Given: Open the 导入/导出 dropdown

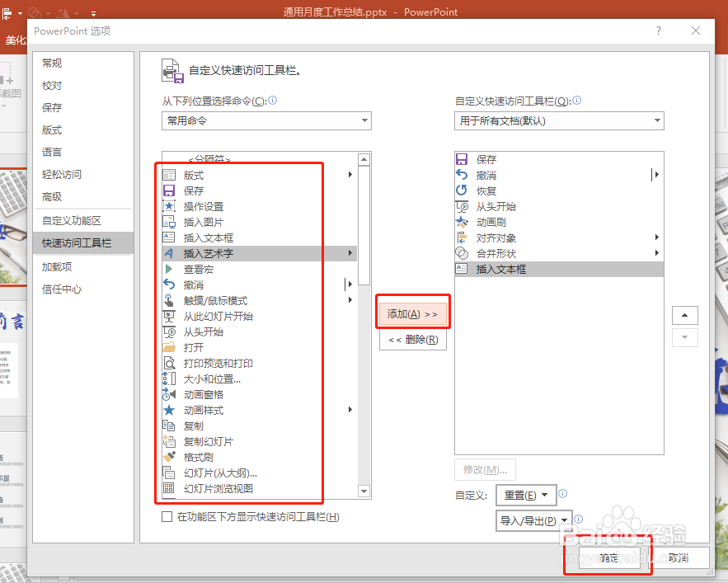Looking at the screenshot, I should (533, 520).
